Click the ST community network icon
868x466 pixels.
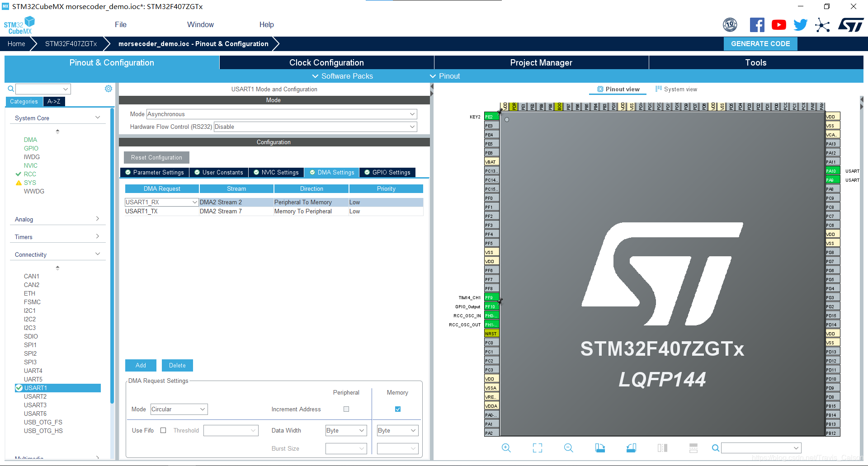(x=822, y=25)
